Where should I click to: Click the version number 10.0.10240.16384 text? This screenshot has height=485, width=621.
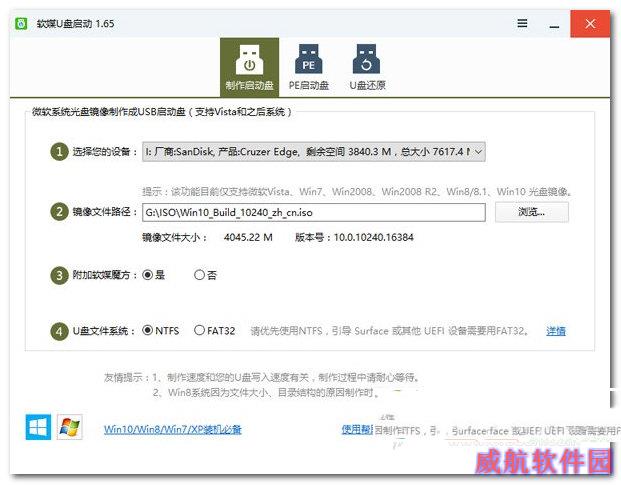pyautogui.click(x=373, y=238)
